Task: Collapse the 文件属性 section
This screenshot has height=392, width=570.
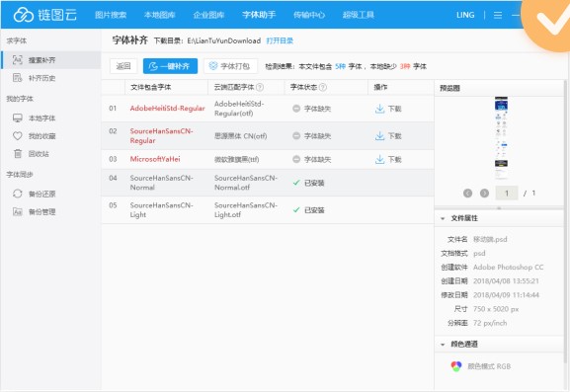Action: [443, 218]
